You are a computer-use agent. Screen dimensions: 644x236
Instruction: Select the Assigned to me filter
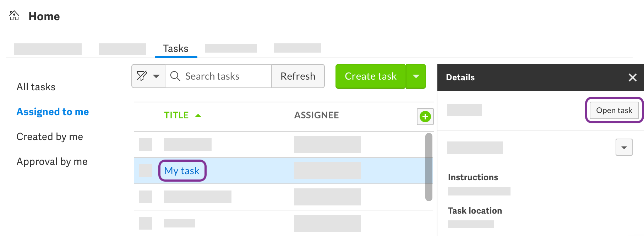coord(52,112)
